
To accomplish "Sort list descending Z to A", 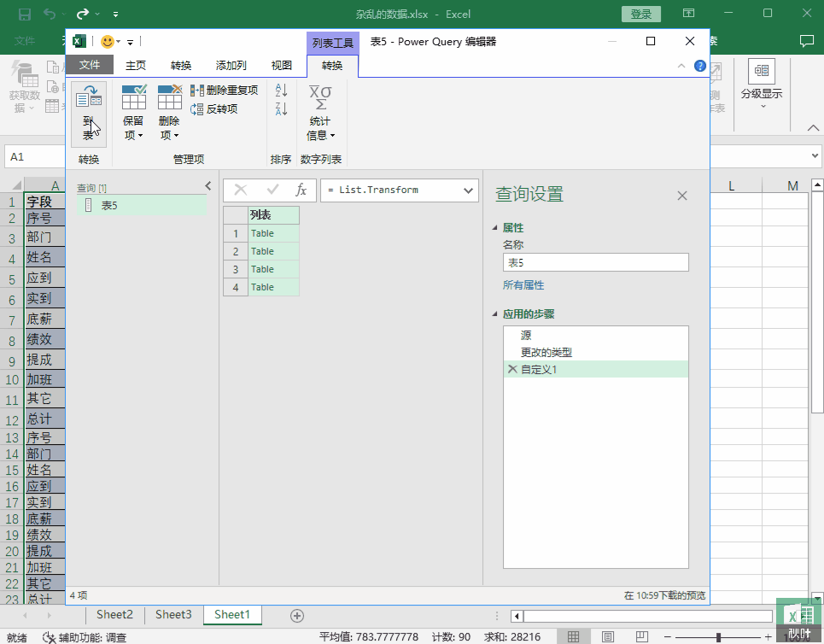I will click(x=281, y=108).
